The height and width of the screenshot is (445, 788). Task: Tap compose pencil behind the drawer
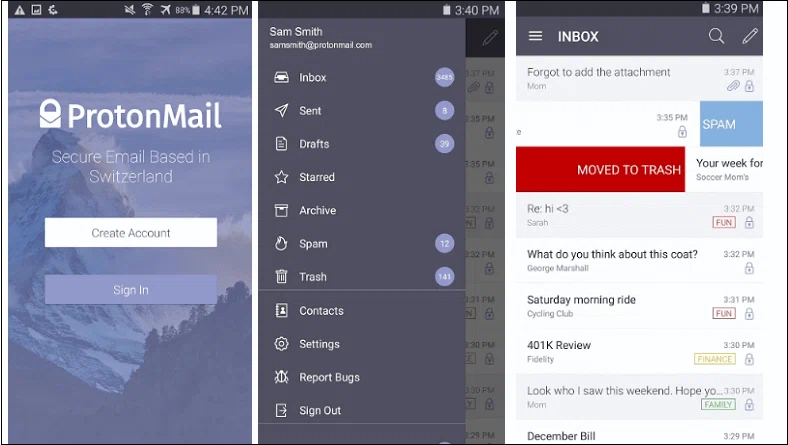[x=489, y=37]
